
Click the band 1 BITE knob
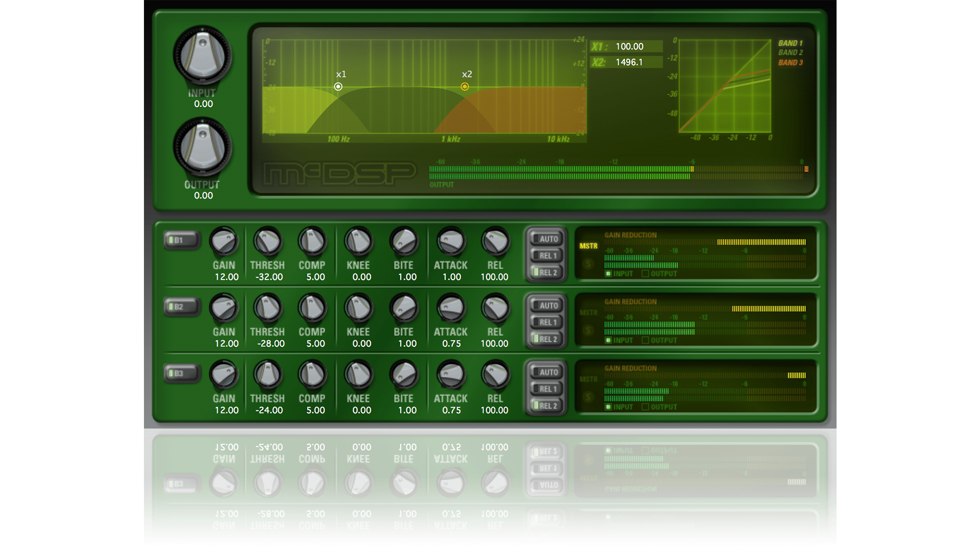point(404,241)
